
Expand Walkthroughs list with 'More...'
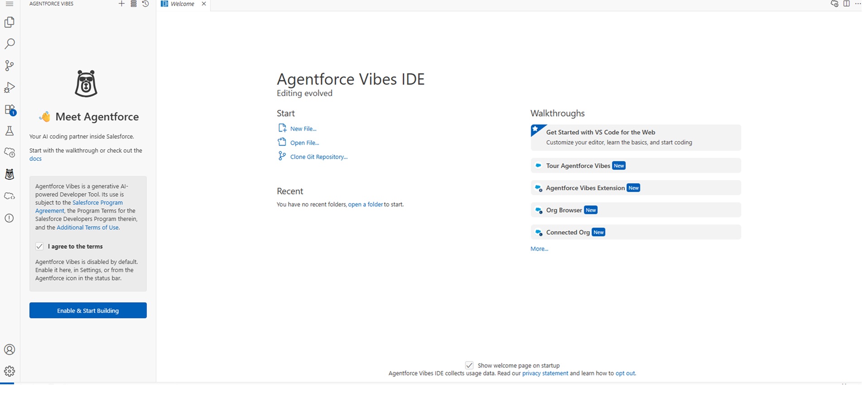point(539,249)
